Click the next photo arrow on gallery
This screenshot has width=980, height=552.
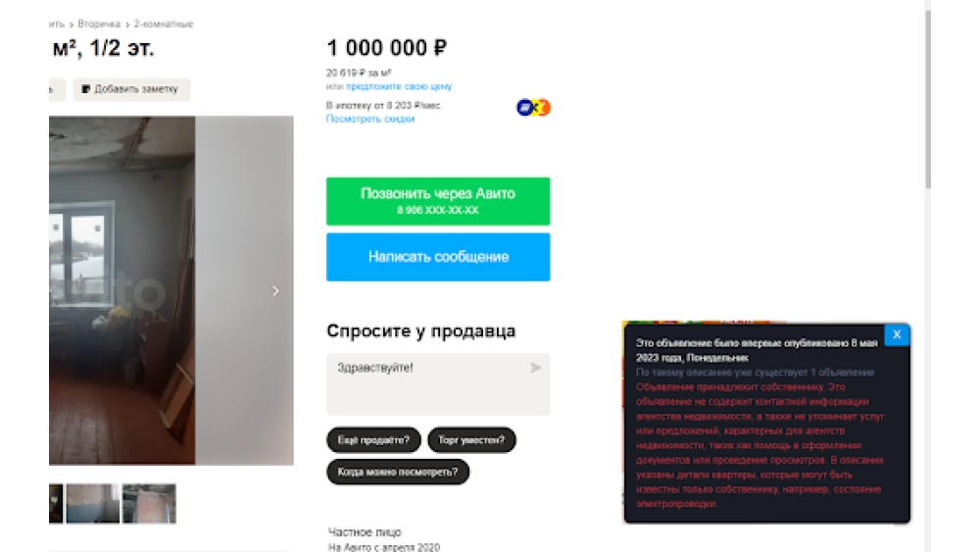tap(275, 290)
